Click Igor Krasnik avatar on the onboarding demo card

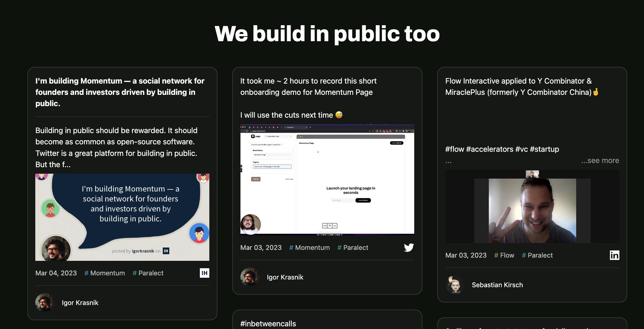[x=250, y=277]
